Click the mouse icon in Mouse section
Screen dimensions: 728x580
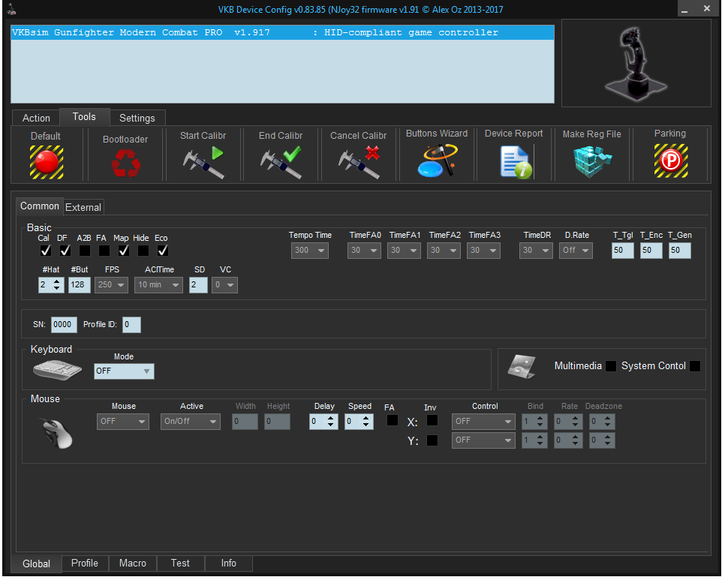click(56, 434)
